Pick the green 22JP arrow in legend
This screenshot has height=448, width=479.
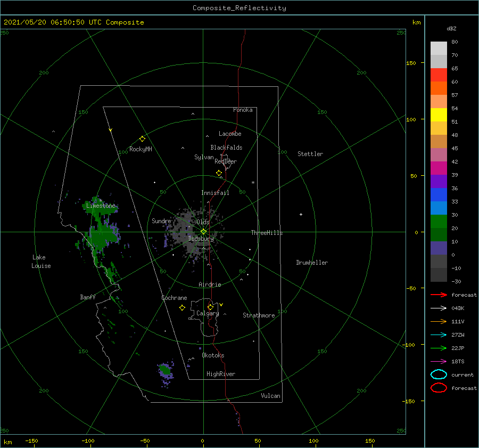click(x=439, y=348)
